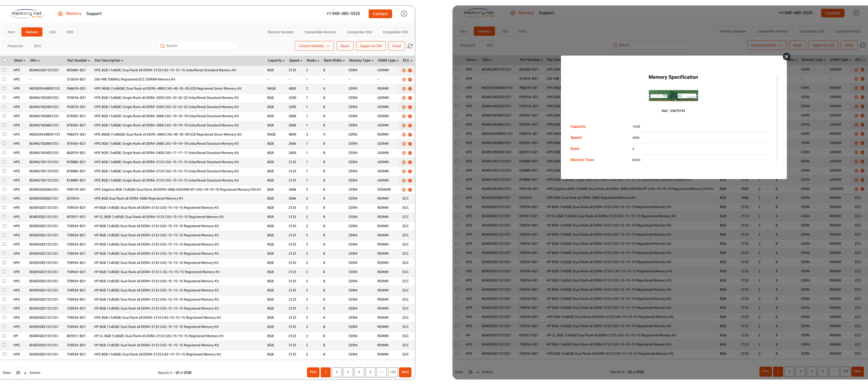This screenshot has width=868, height=386.
Task: Click the orange verified icon for part 313616-B21
Action: pos(410,79)
